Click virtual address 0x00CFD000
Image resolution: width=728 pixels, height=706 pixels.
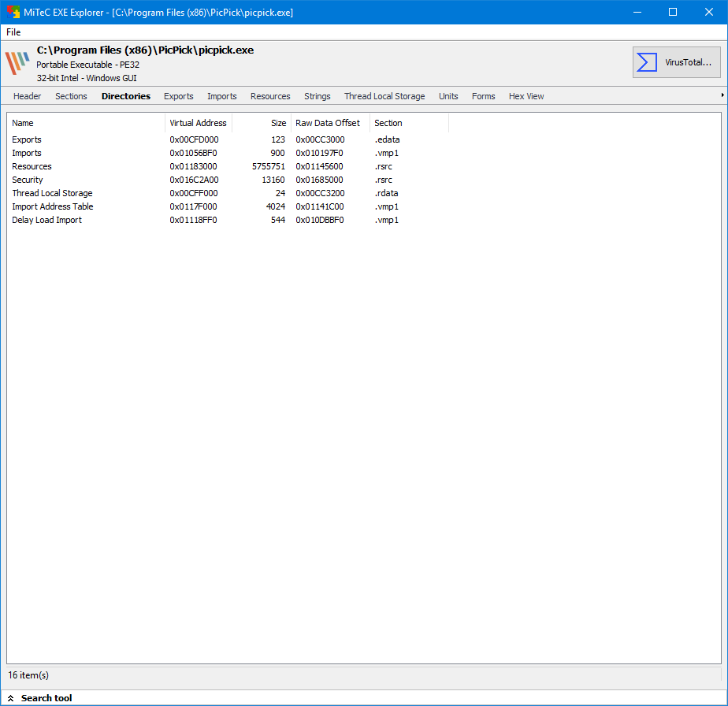[x=194, y=139]
